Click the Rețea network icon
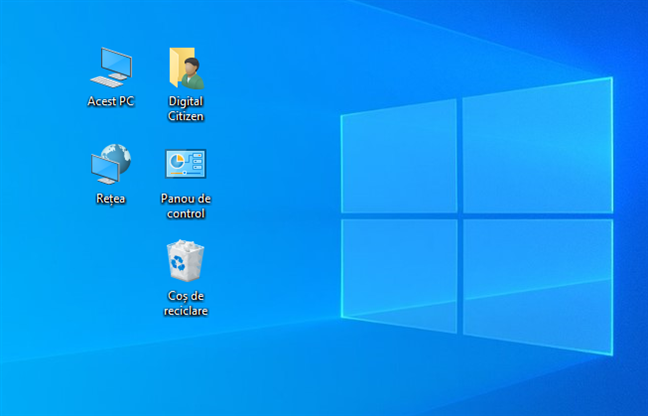The image size is (648, 416). (111, 164)
